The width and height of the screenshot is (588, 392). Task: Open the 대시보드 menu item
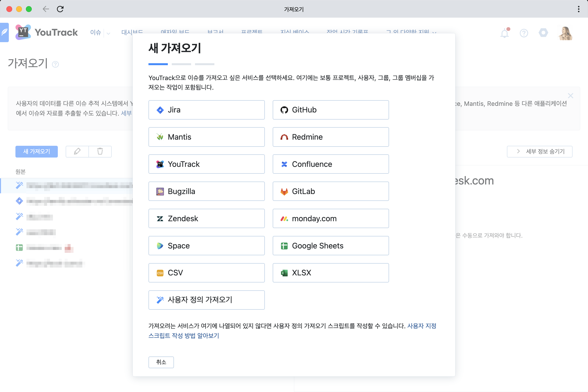[132, 32]
